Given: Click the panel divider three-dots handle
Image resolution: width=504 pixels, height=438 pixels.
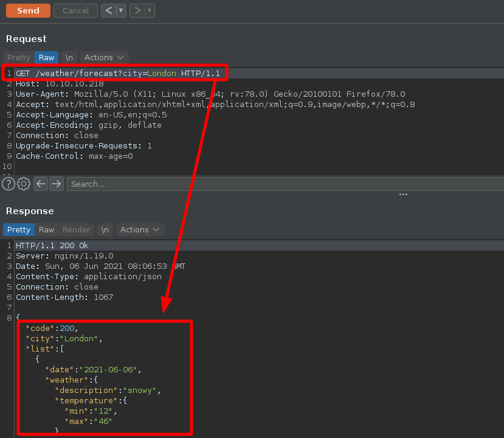Looking at the screenshot, I should [403, 195].
